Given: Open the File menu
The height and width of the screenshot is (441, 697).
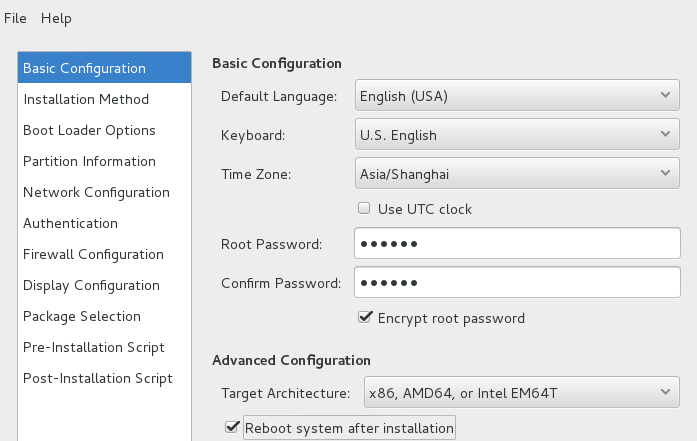Looking at the screenshot, I should click(15, 18).
